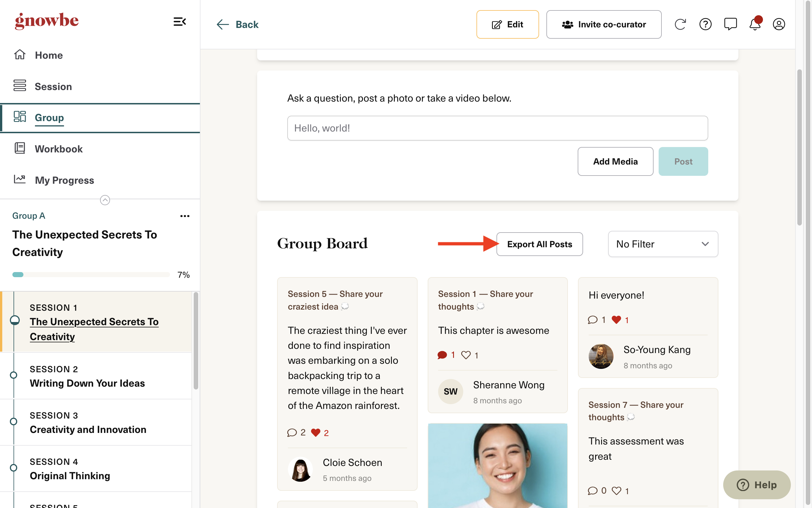Screen dimensions: 812x508
Task: Click the main page scrollbar
Action: point(799,147)
